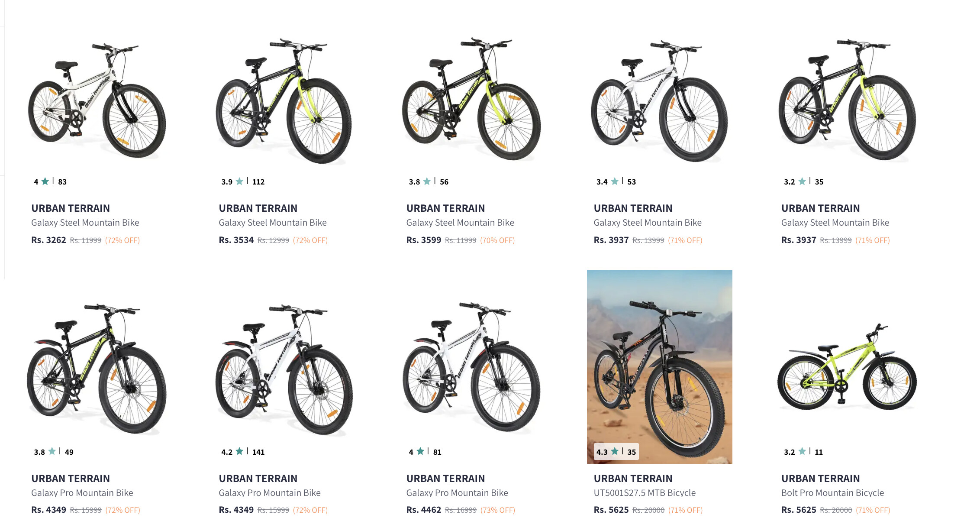The width and height of the screenshot is (980, 531).
Task: Click the star next to the 3.9 rating
Action: coord(239,181)
